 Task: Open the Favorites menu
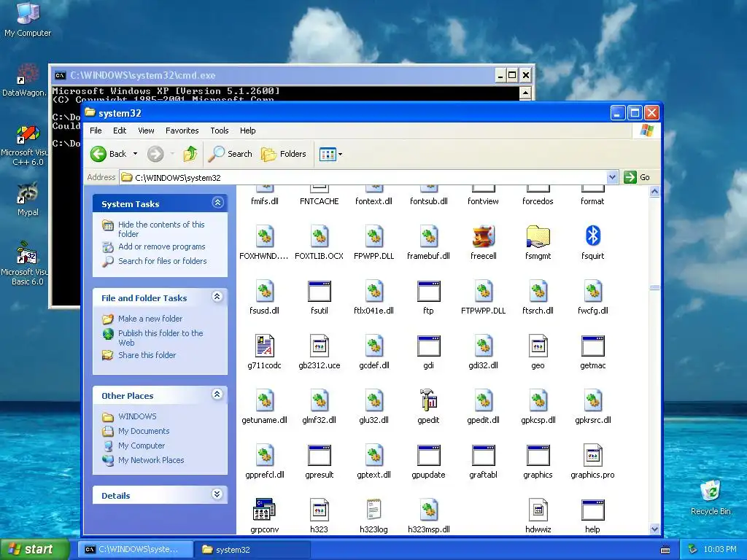tap(182, 131)
